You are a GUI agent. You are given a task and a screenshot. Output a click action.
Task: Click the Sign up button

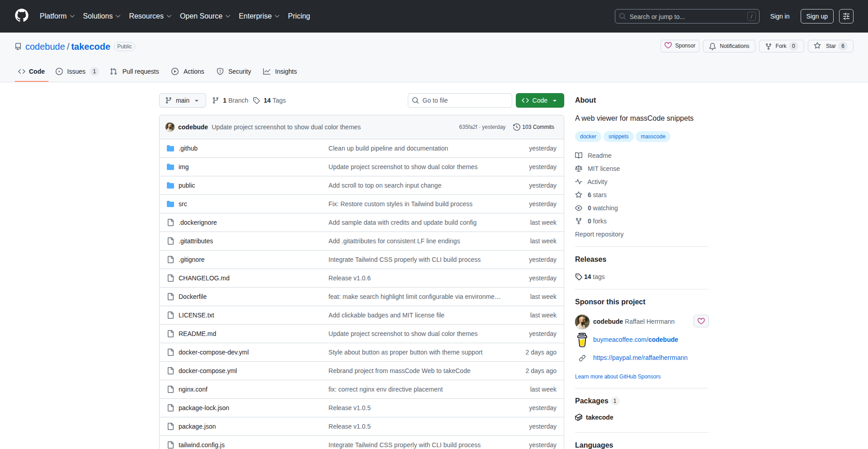pos(817,16)
